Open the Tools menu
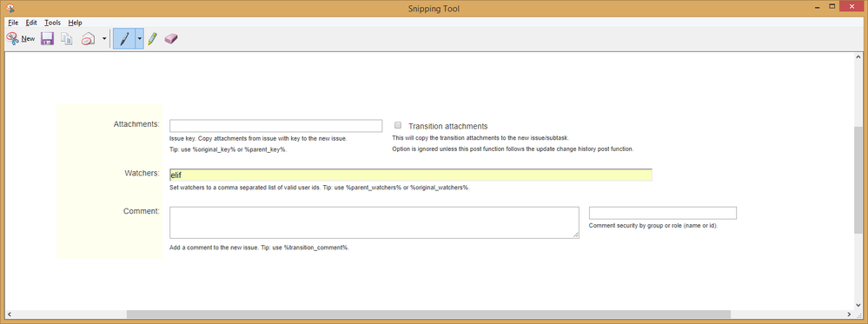This screenshot has height=324, width=868. pos(53,23)
